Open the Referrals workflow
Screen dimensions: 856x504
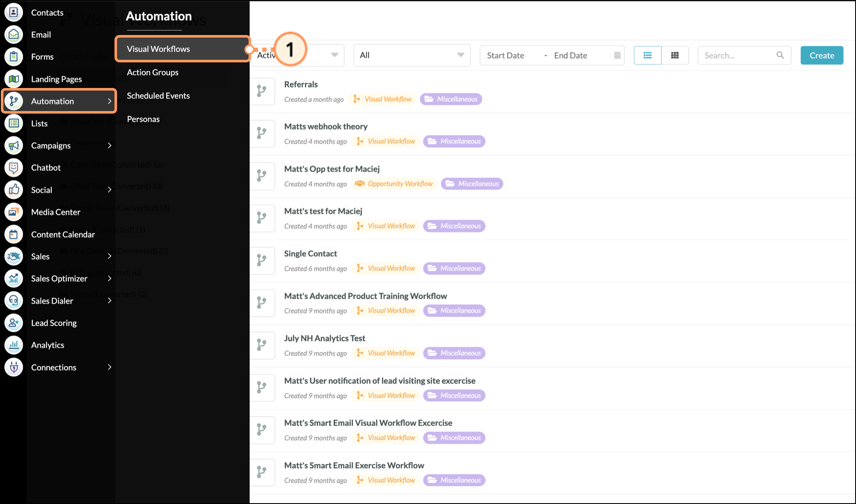click(301, 85)
